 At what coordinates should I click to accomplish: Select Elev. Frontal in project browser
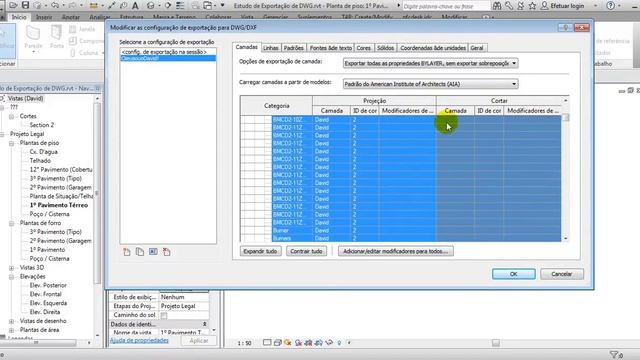pos(45,294)
